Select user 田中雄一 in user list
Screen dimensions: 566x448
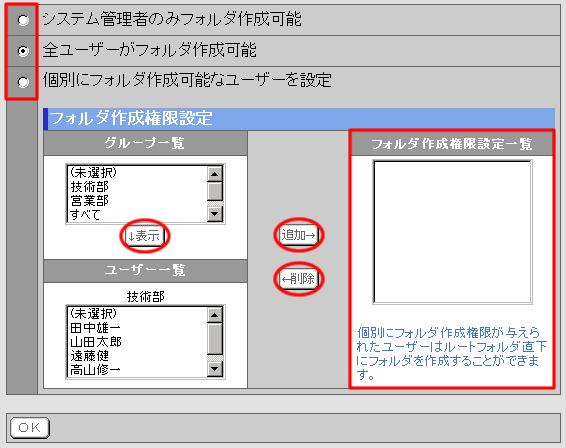137,328
